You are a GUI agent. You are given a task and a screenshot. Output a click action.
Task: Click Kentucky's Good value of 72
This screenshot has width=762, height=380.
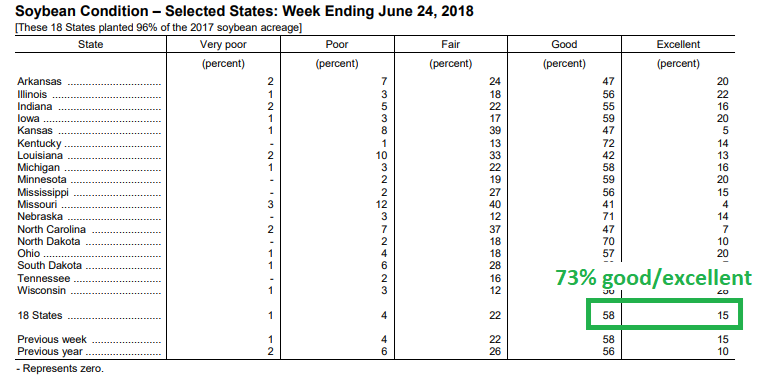coord(608,143)
